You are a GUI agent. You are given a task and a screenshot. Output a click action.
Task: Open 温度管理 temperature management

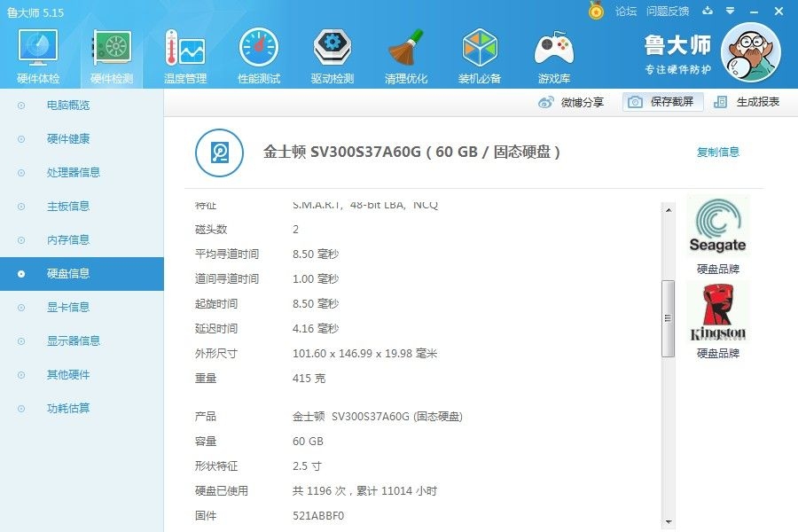(185, 56)
